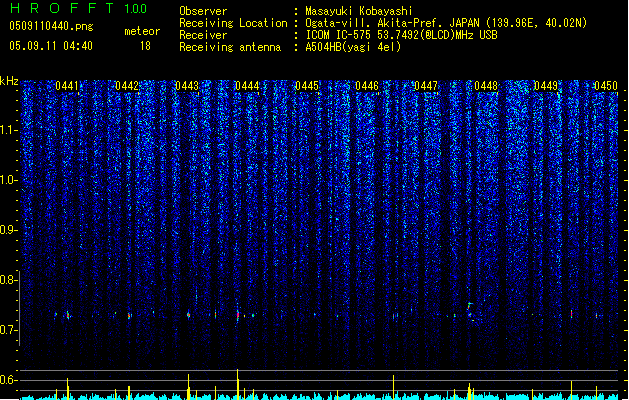The width and height of the screenshot is (629, 400).
Task: Click the HROFFT 1.0.0 title text
Action: point(78,8)
